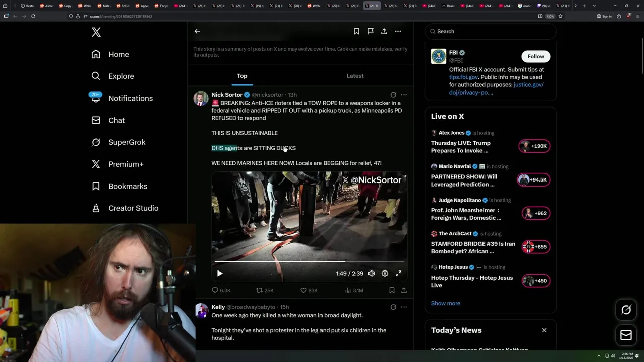The height and width of the screenshot is (362, 644).
Task: Share Nick Sortor's post
Action: tap(404, 290)
